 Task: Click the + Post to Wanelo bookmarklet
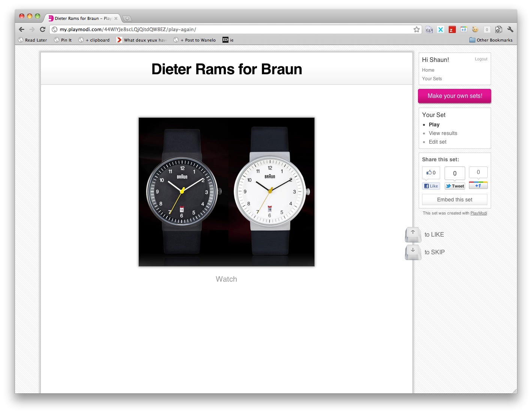pyautogui.click(x=195, y=40)
